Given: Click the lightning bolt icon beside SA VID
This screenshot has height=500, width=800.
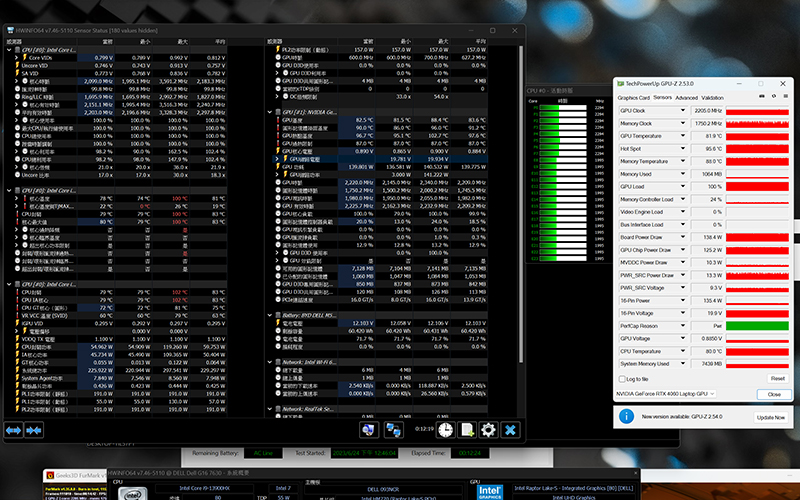Looking at the screenshot, I should tap(17, 73).
